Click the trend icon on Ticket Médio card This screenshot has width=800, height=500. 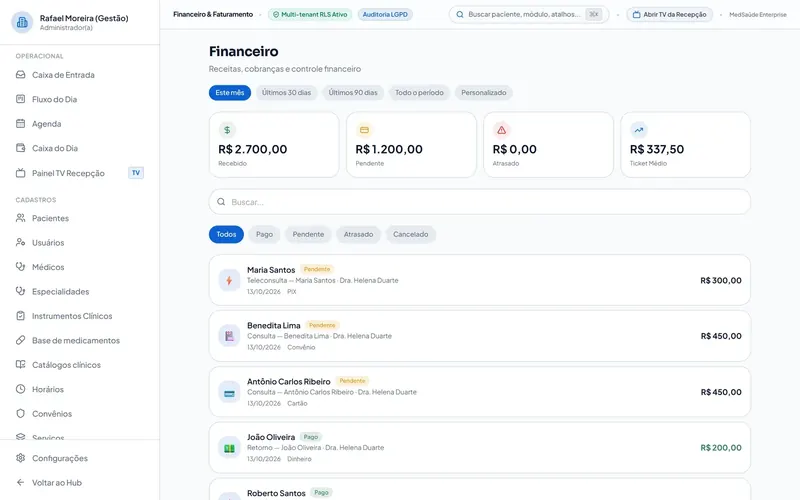639,130
